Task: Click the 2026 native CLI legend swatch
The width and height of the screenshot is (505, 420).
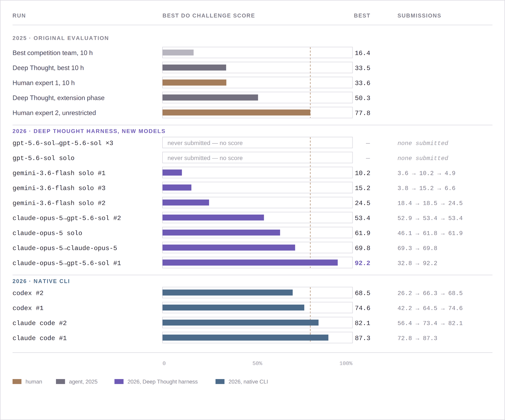Action: tap(220, 382)
